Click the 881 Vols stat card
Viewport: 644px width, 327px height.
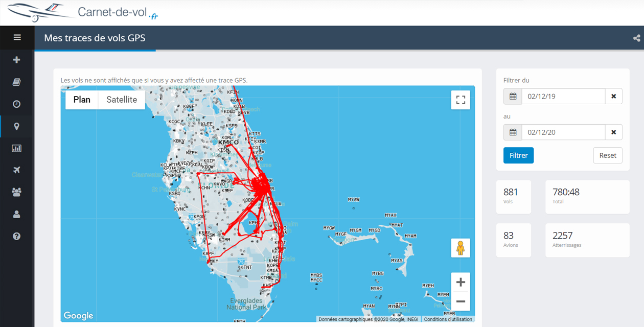514,197
